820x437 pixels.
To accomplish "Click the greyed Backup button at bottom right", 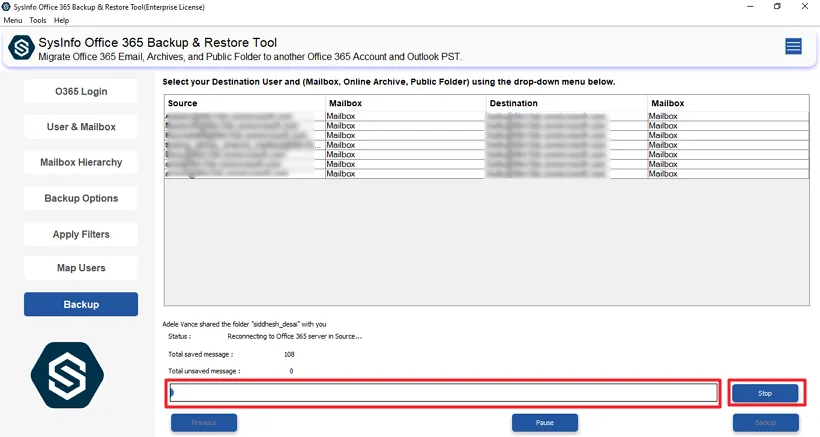I will (x=766, y=422).
